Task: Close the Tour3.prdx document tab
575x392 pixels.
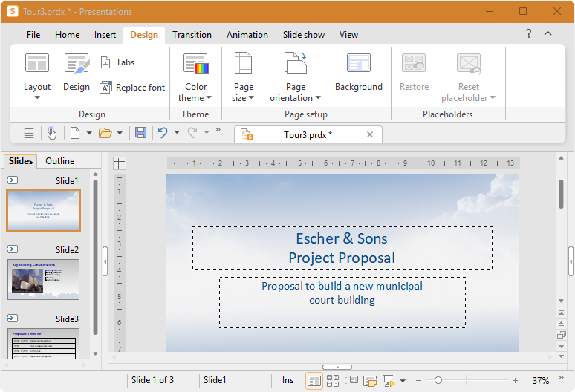Action: tap(370, 134)
